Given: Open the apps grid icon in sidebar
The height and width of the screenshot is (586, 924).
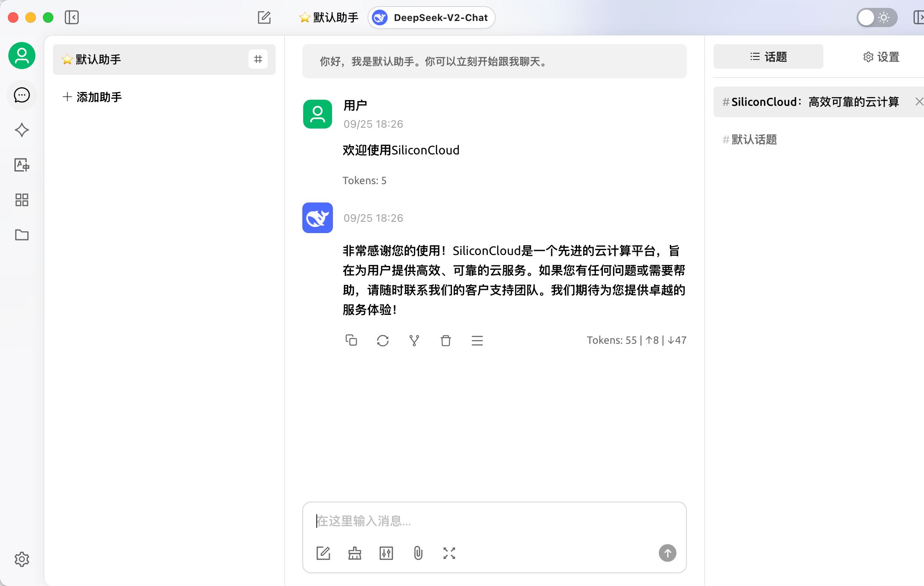Looking at the screenshot, I should (x=21, y=200).
